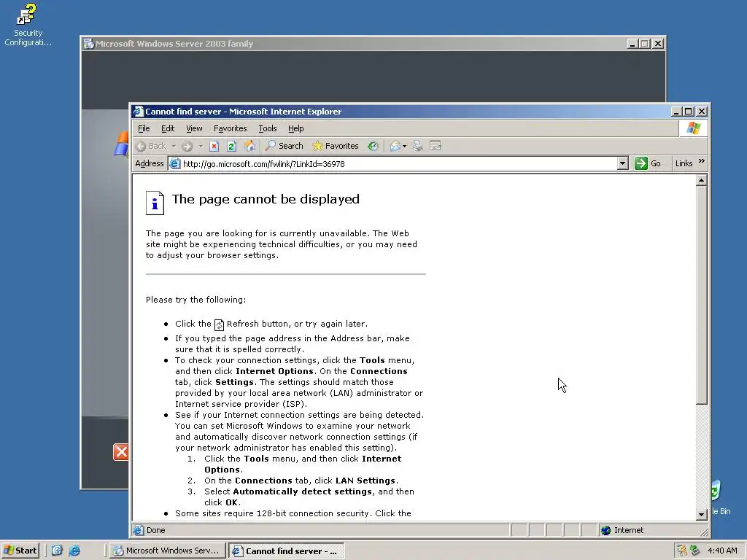747x560 pixels.
Task: Click the vertical scrollbar thumb
Action: pyautogui.click(x=701, y=295)
